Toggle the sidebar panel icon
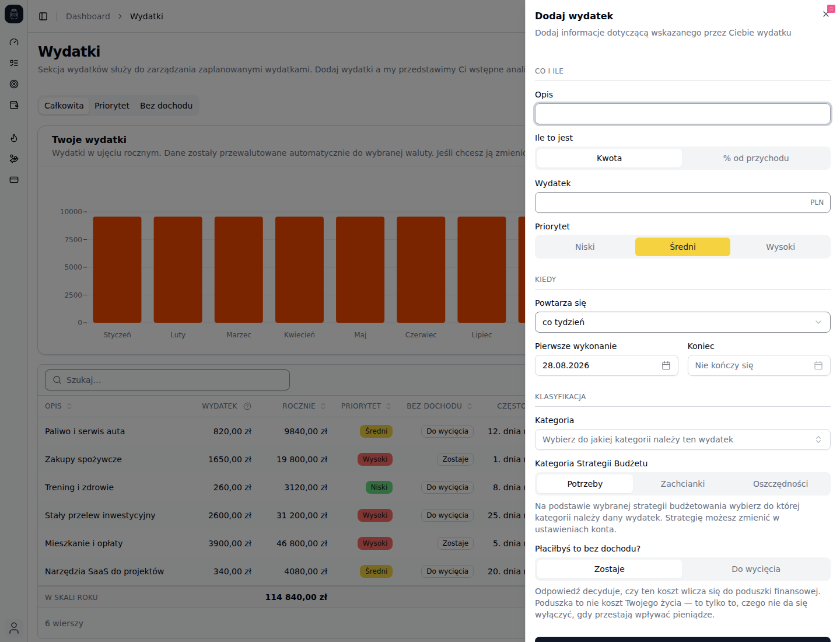 click(x=43, y=16)
